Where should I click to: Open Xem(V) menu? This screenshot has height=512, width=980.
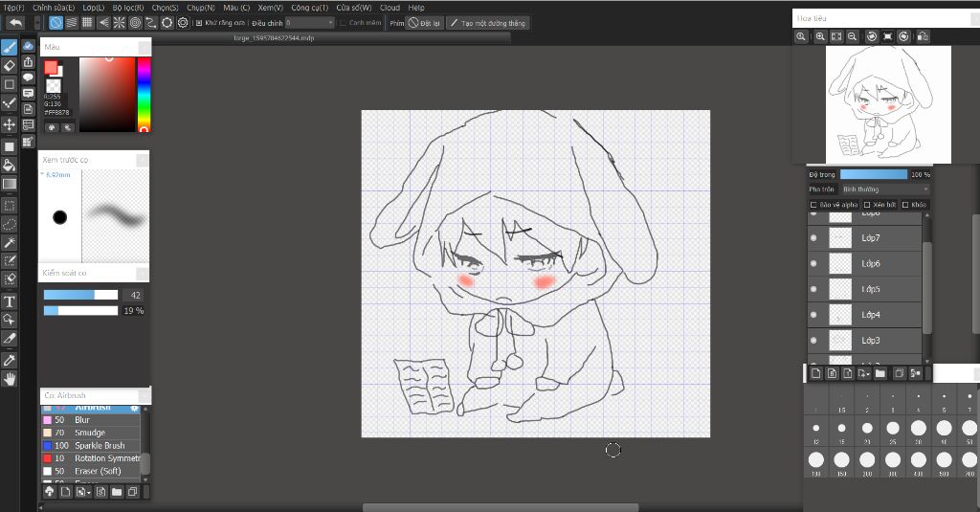pyautogui.click(x=271, y=8)
